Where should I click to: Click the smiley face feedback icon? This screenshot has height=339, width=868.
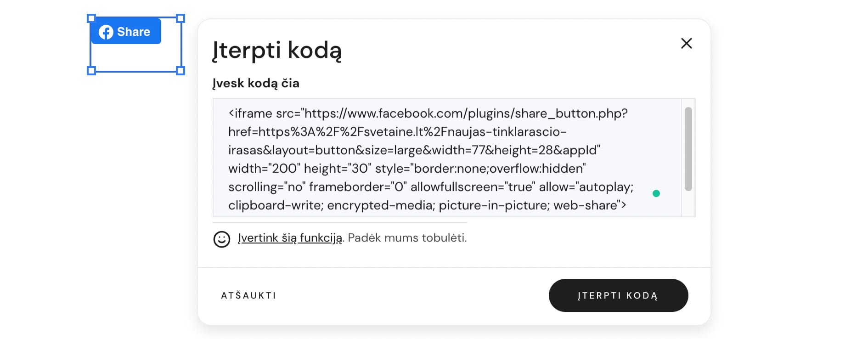(x=222, y=239)
